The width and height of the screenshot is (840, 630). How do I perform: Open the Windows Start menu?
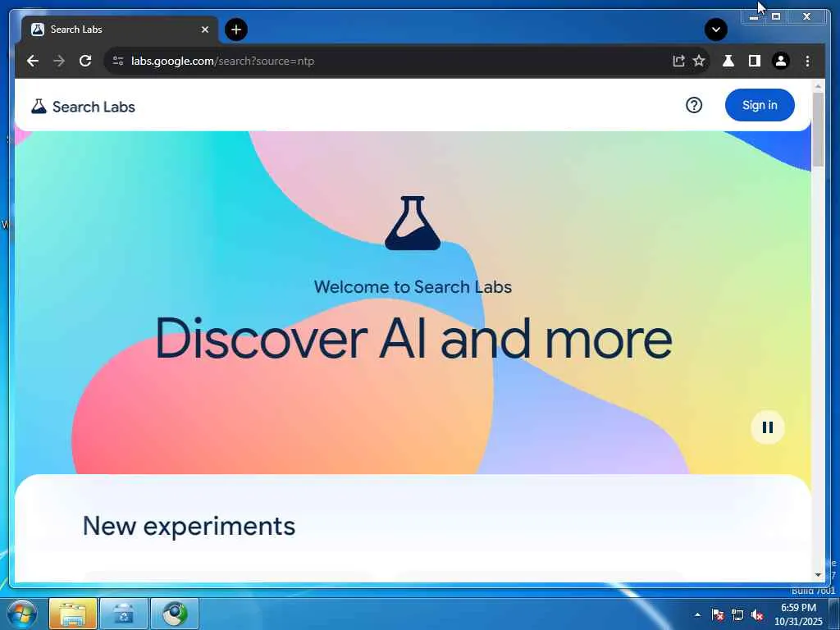point(21,614)
